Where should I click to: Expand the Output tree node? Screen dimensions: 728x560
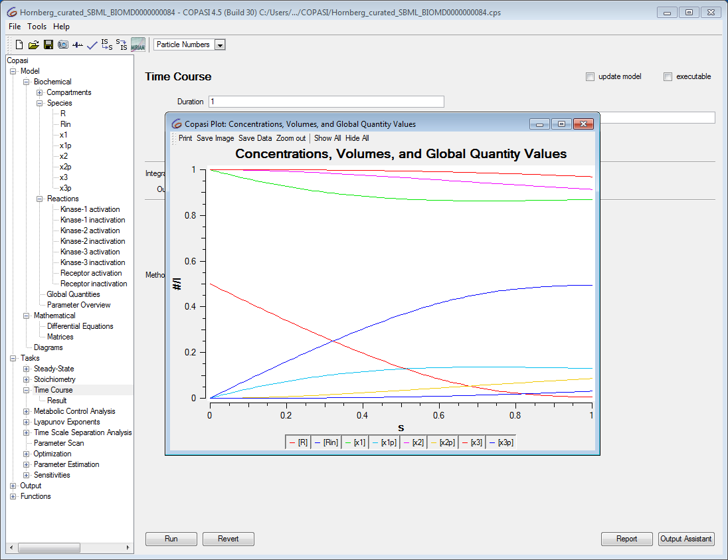(13, 486)
